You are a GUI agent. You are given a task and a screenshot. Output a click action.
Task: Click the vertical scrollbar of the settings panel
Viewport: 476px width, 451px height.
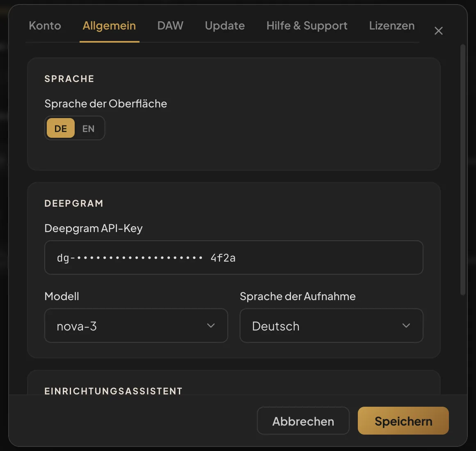[x=463, y=170]
